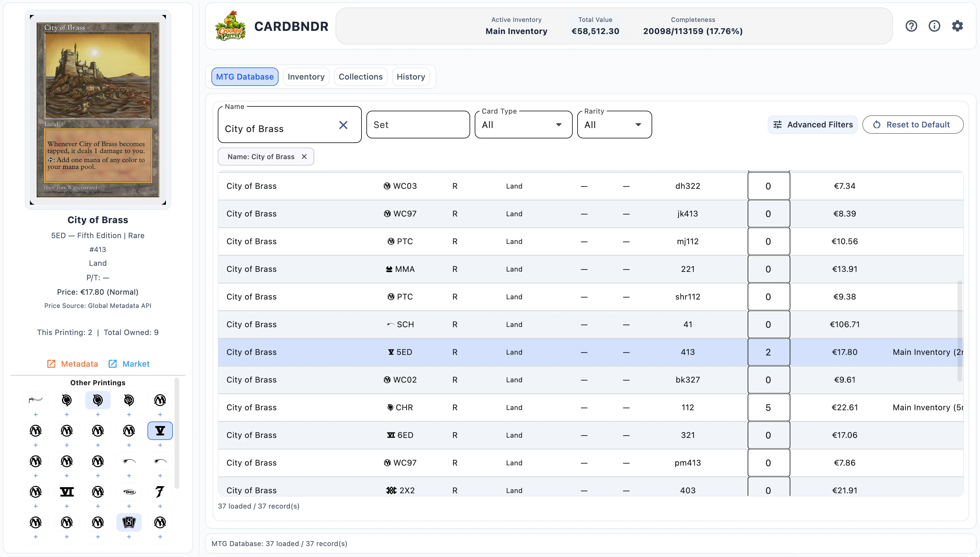Open the info circle icon
Viewport: 980px width, 557px height.
coord(934,26)
